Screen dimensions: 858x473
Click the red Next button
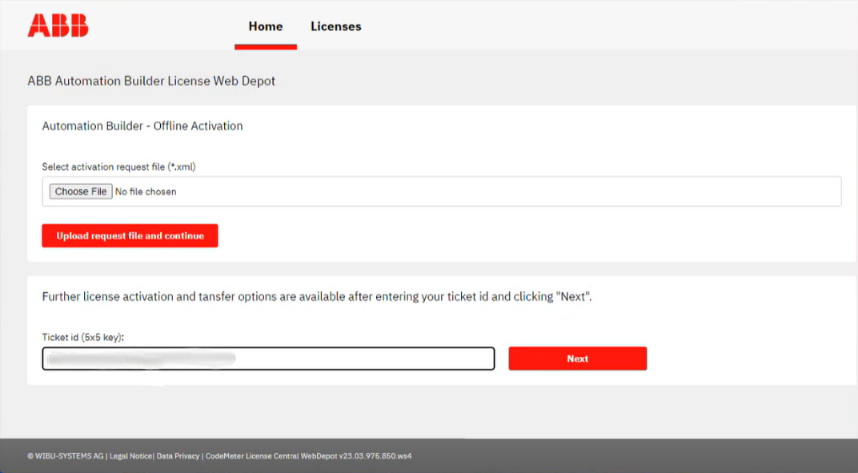pyautogui.click(x=577, y=359)
